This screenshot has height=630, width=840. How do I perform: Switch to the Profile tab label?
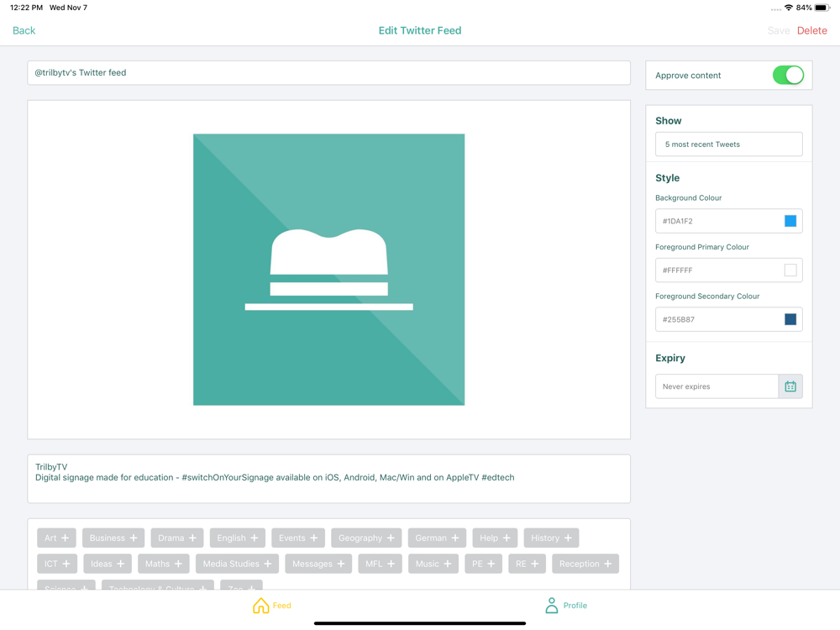575,606
